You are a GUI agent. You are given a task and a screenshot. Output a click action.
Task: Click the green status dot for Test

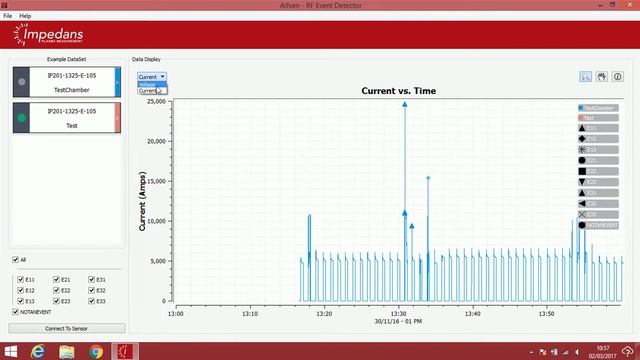[x=22, y=118]
